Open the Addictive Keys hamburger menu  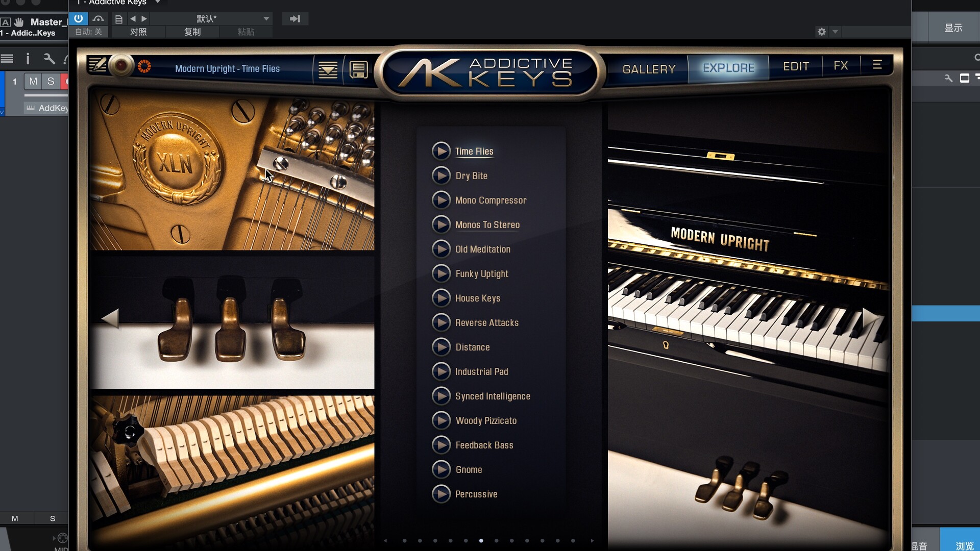point(877,65)
